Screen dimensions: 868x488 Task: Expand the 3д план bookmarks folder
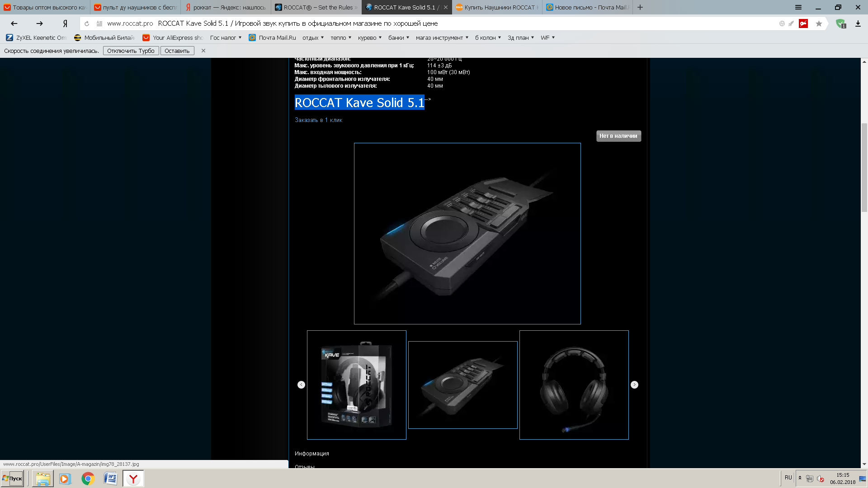click(x=521, y=38)
